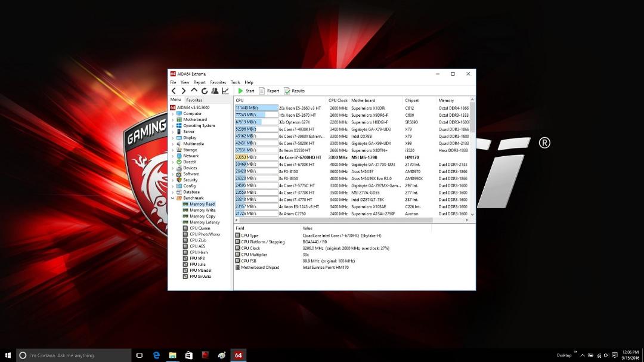Open the Tools menu

236,82
